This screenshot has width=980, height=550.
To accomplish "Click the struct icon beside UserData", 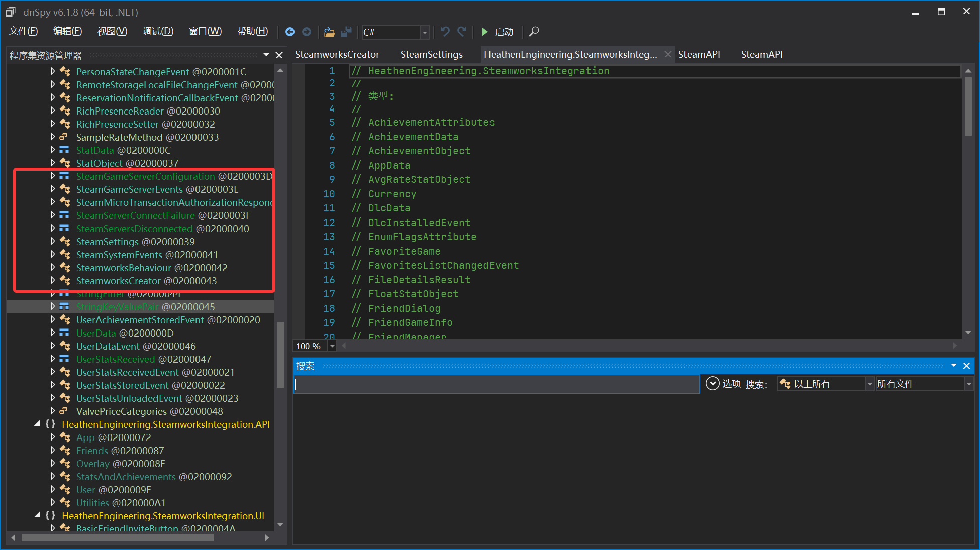I will point(64,333).
